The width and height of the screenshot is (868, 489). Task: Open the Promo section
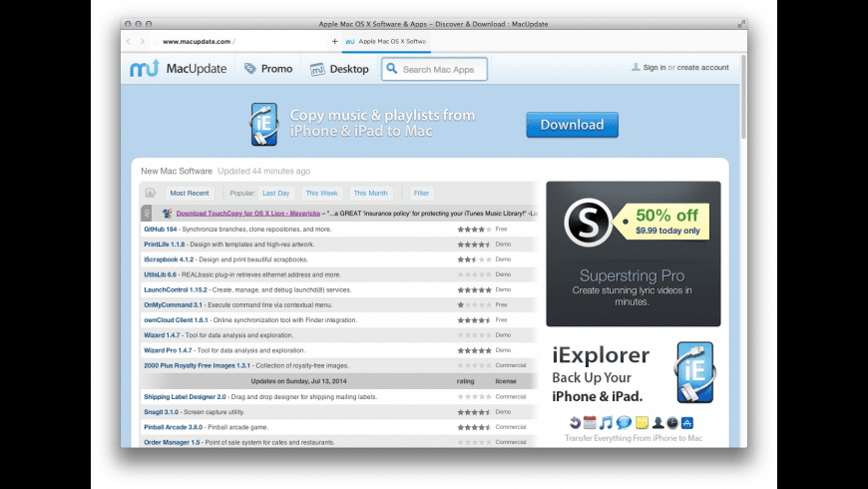[x=268, y=69]
